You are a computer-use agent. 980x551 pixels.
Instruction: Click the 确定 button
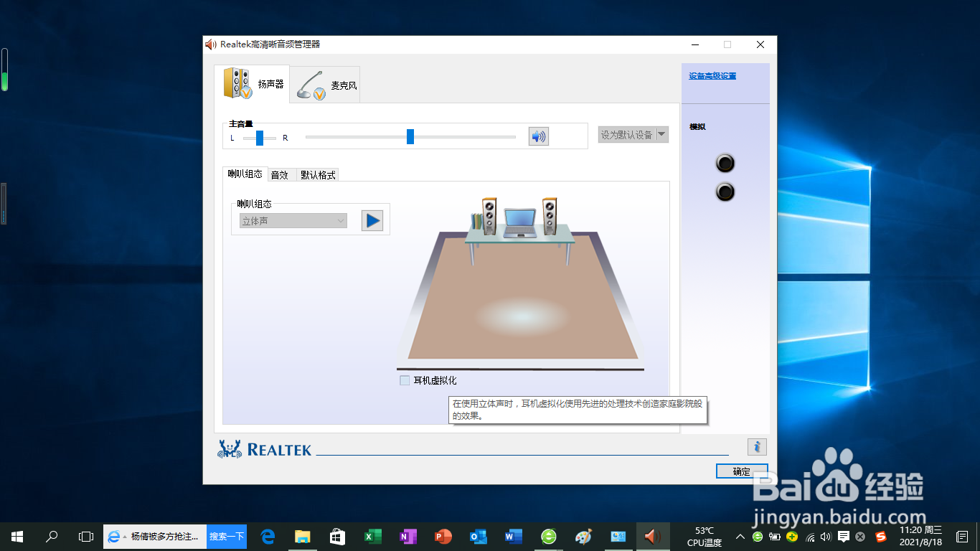(x=742, y=471)
